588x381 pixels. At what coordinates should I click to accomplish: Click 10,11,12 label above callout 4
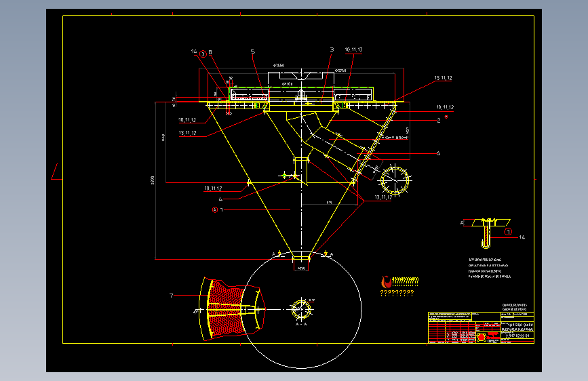point(213,188)
